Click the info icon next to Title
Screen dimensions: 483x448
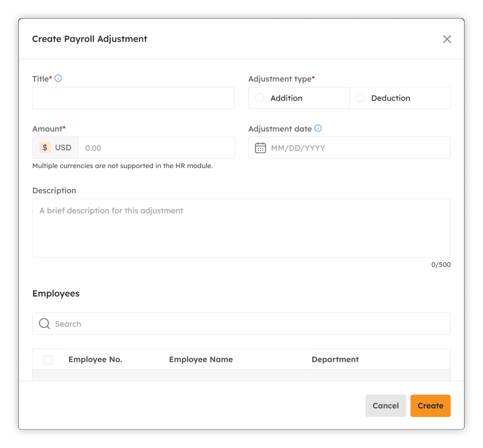pos(58,78)
